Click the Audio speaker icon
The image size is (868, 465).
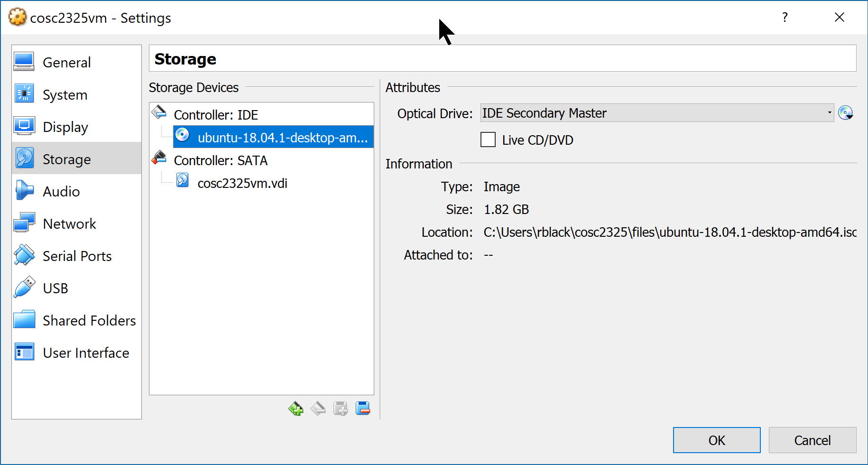[x=24, y=190]
